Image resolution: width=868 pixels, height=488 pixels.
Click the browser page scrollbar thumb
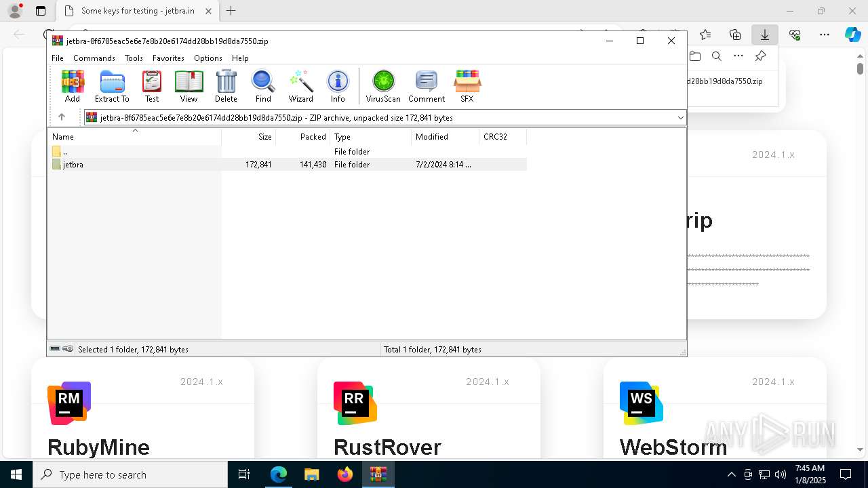[860, 68]
